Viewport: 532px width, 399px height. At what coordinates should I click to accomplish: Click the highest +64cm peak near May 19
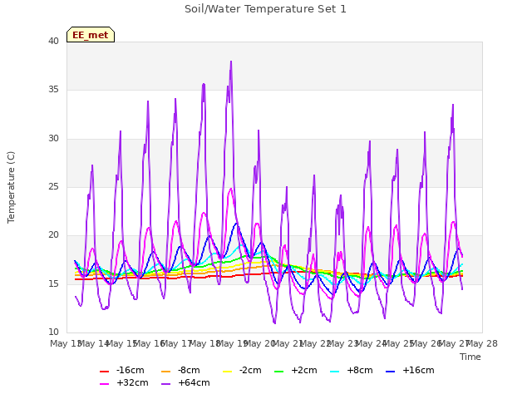coord(231,62)
